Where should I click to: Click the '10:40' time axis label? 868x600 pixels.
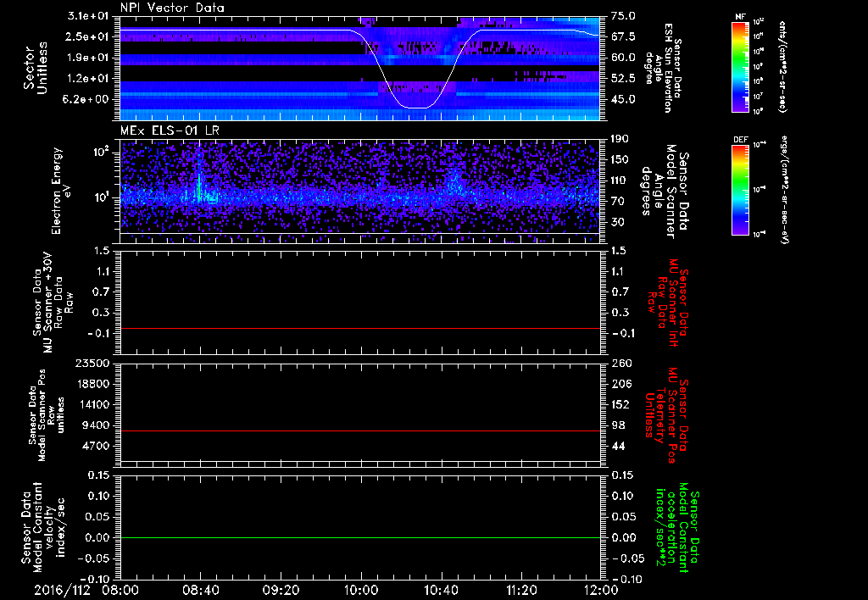(x=441, y=590)
